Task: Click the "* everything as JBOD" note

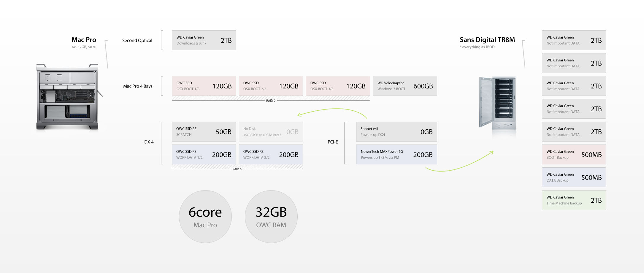Action: pyautogui.click(x=477, y=47)
